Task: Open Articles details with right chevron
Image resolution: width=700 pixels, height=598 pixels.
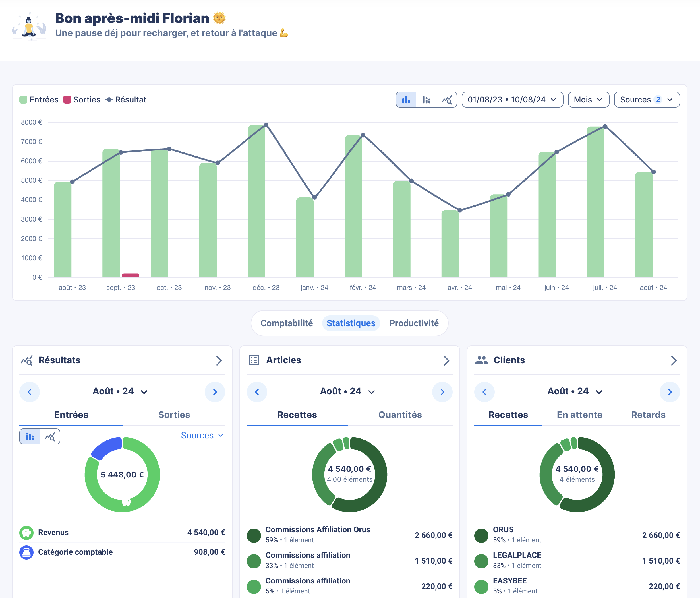Action: pos(446,361)
